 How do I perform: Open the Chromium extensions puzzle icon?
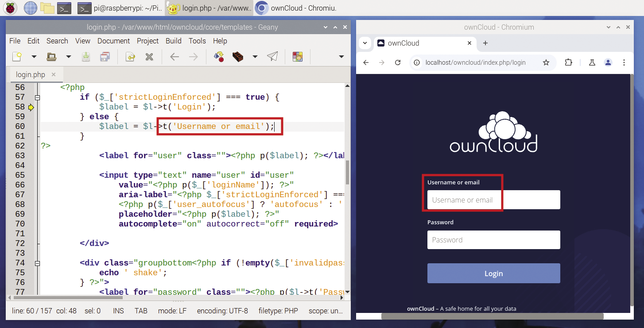569,62
